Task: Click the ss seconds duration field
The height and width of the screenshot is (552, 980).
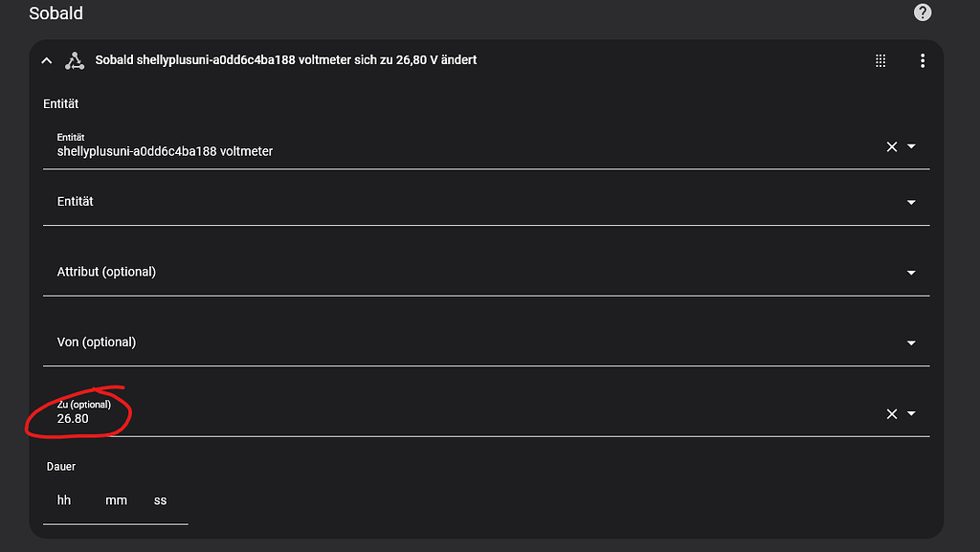Action: 160,499
